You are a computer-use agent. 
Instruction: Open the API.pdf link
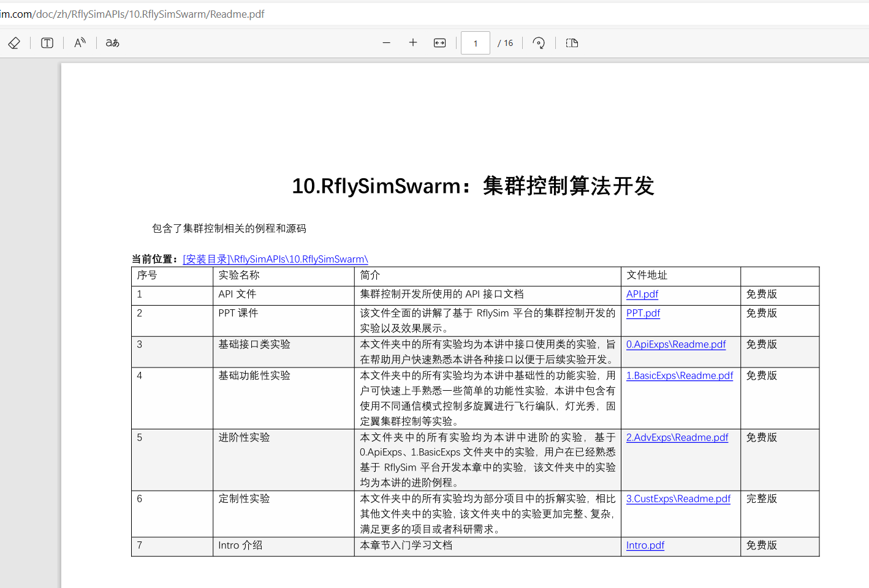(642, 295)
